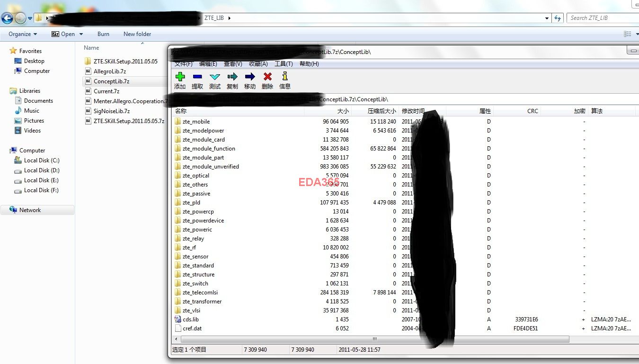Click the 复制 (Copy) toolbar icon
639x364 pixels.
coord(232,77)
